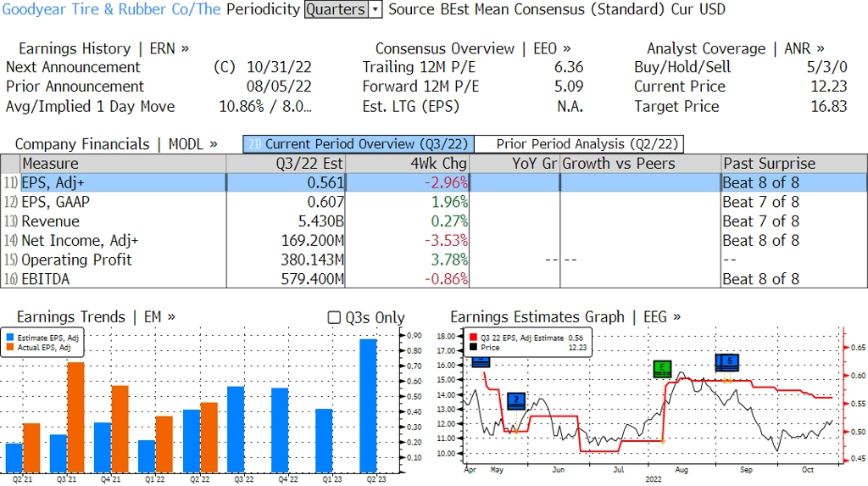868x486 pixels.
Task: Click the Buy/Hold/Sell value 5/3/0
Action: (x=826, y=67)
